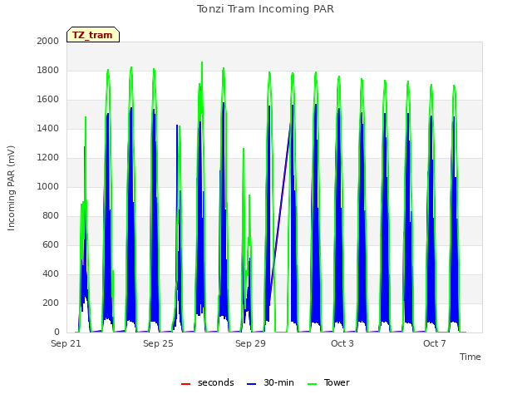532x399 pixels.
Task: Click the 1800 y-axis tick label
Action: click(x=48, y=70)
